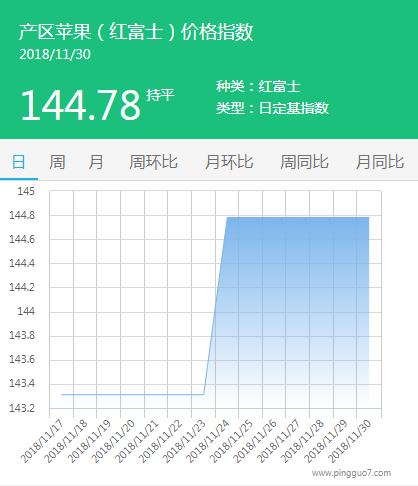Click the x-axis date 2018/11/26
This screenshot has width=418, height=486.
255,441
